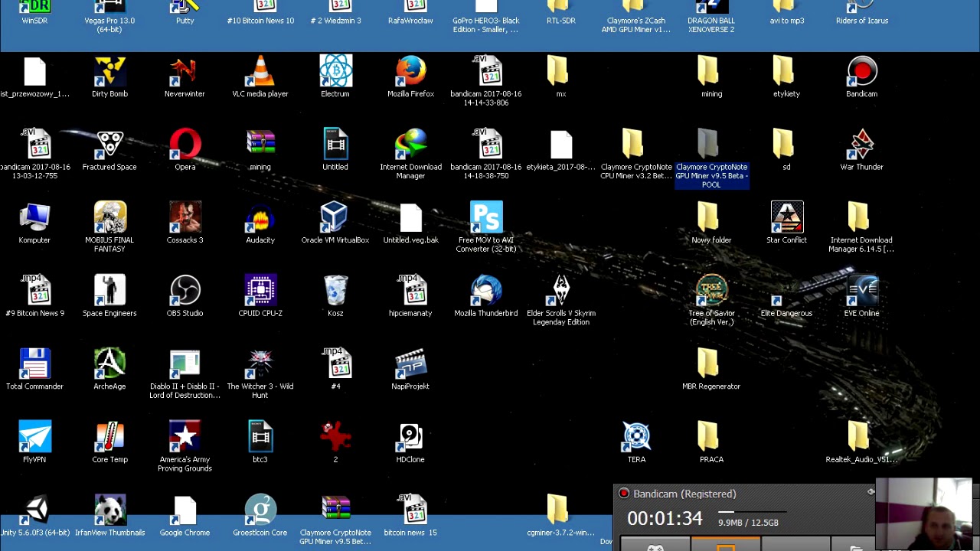Open the Fractured Space shortcut
Screen dimensions: 980x551
point(109,145)
